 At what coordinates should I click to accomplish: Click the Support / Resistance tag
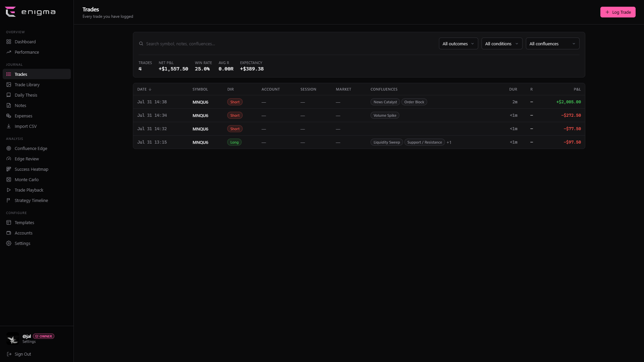(425, 142)
